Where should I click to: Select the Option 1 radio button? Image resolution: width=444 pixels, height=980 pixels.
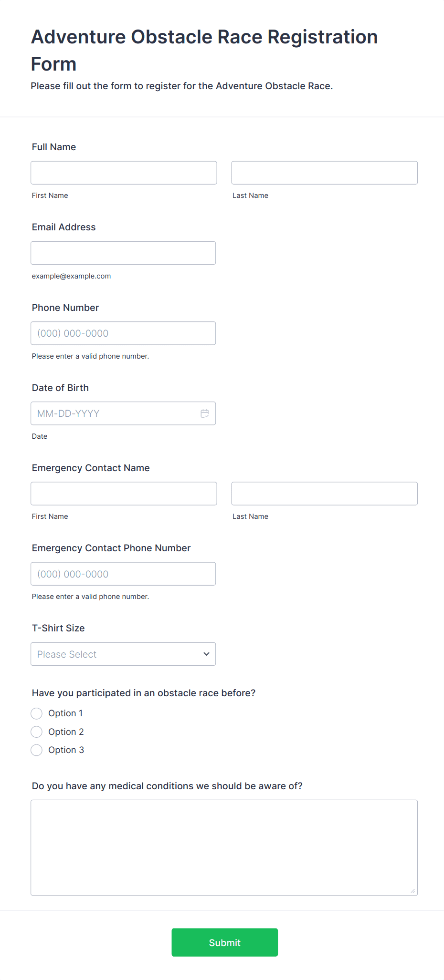(x=37, y=713)
